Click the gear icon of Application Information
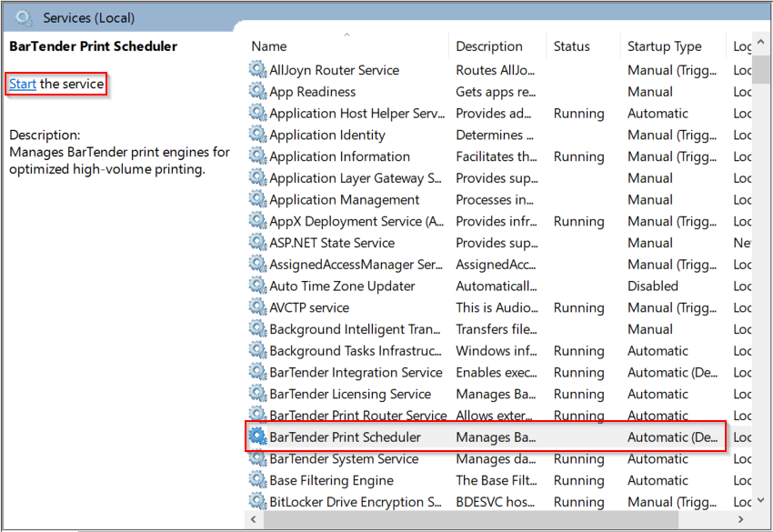Viewport: 773px width, 532px height. tap(258, 156)
